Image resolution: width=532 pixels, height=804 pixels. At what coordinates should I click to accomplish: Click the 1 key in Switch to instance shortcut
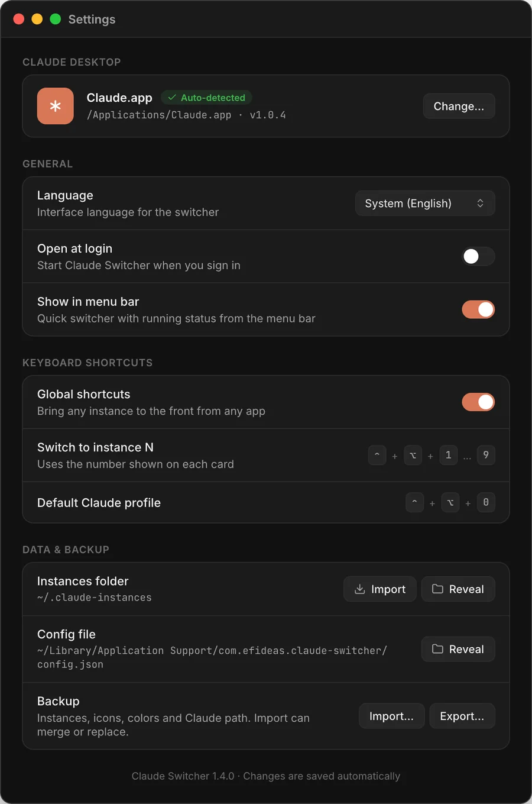[x=449, y=455]
